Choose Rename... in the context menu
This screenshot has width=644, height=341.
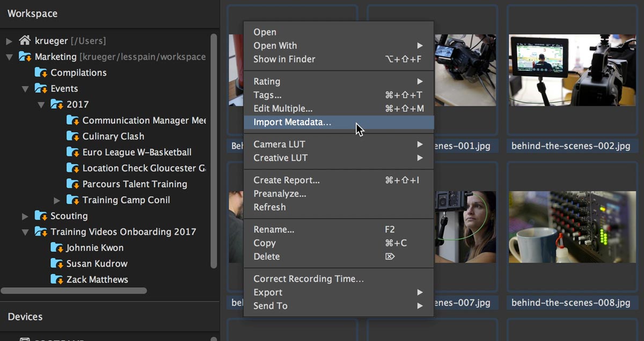tap(339, 230)
